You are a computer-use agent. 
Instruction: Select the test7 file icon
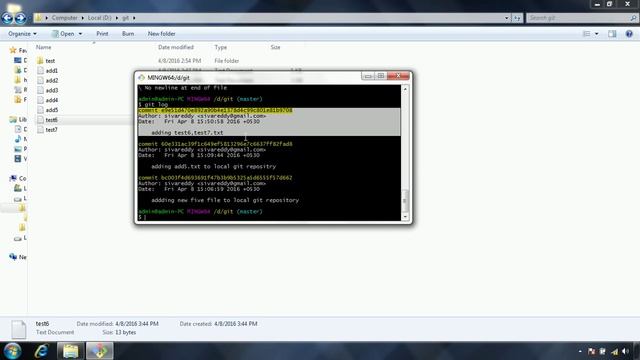click(40, 129)
